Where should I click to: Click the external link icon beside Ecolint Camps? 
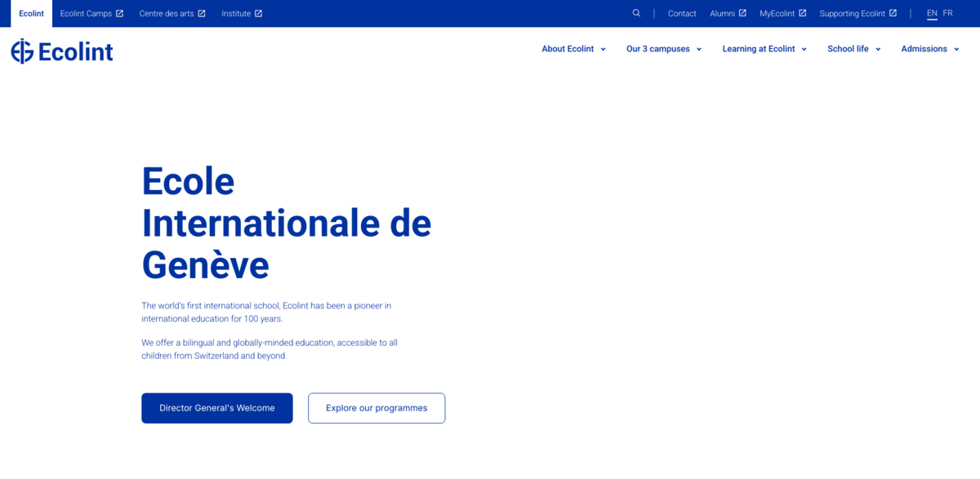120,13
